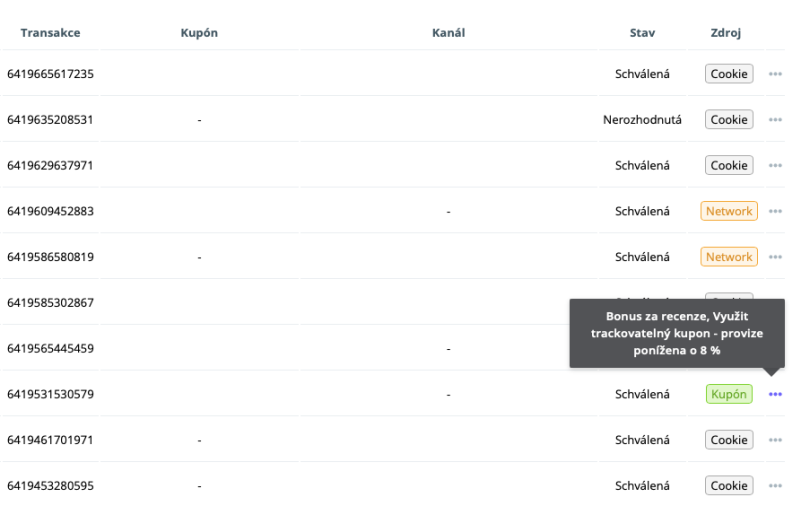Sort by the Stav column header
The image size is (810, 506).
pyautogui.click(x=642, y=33)
